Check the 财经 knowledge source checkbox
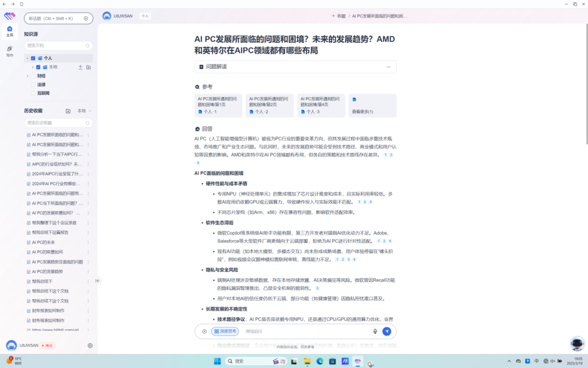Viewport: 588px width, 368px height. click(x=33, y=76)
